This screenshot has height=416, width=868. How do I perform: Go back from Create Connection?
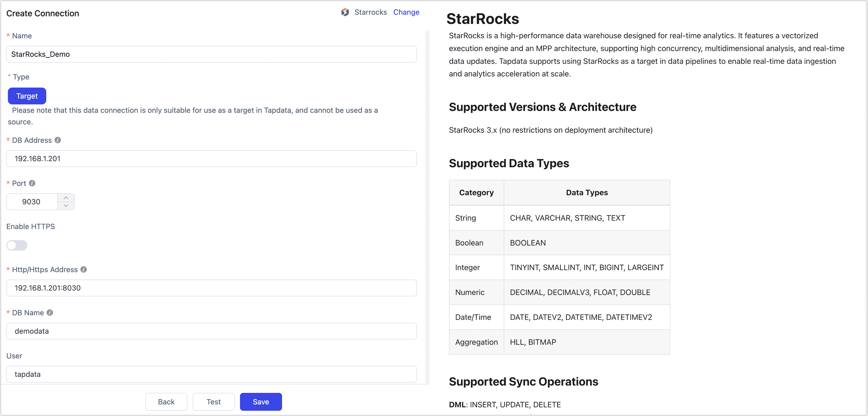click(166, 402)
